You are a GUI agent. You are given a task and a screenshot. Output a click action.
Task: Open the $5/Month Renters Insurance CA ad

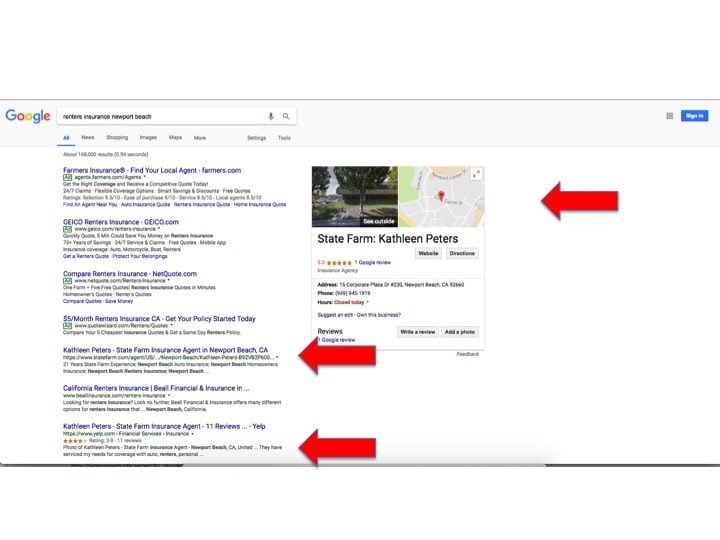159,319
